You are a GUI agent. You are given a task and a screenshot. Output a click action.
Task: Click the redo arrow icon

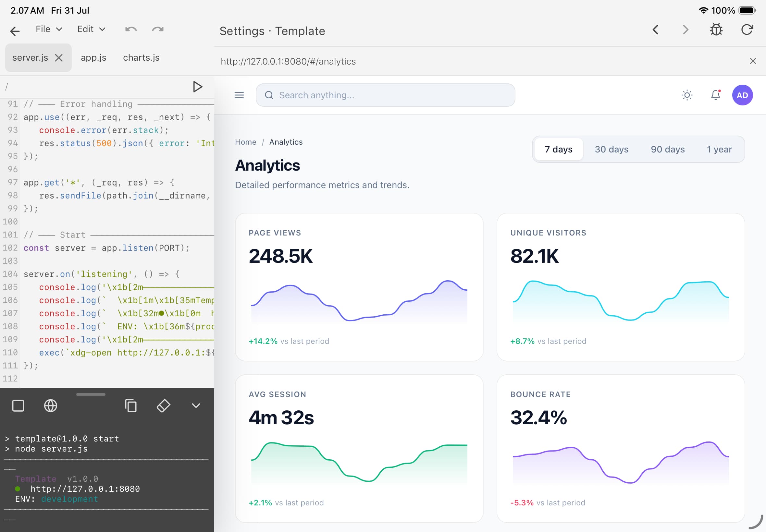pos(158,30)
